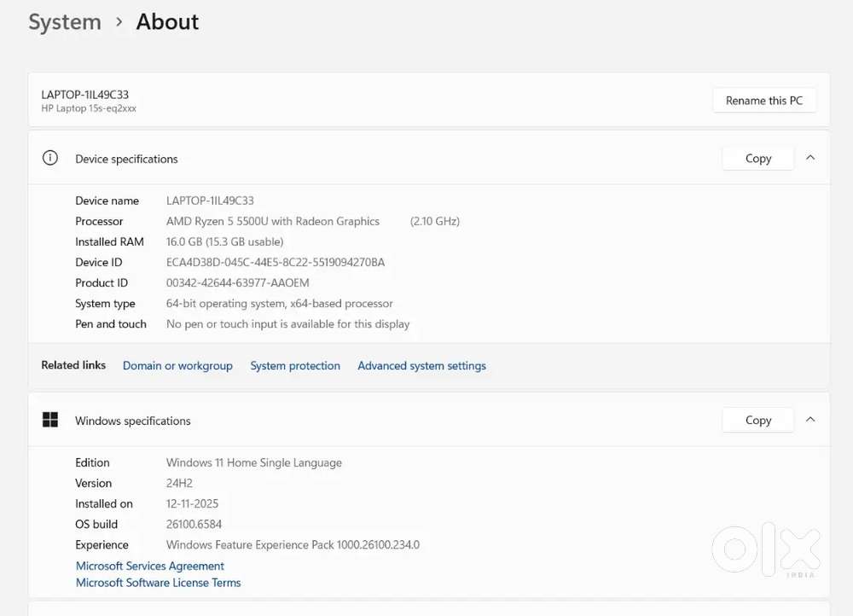853x616 pixels.
Task: Open Microsoft Software License Terms
Action: click(x=159, y=583)
